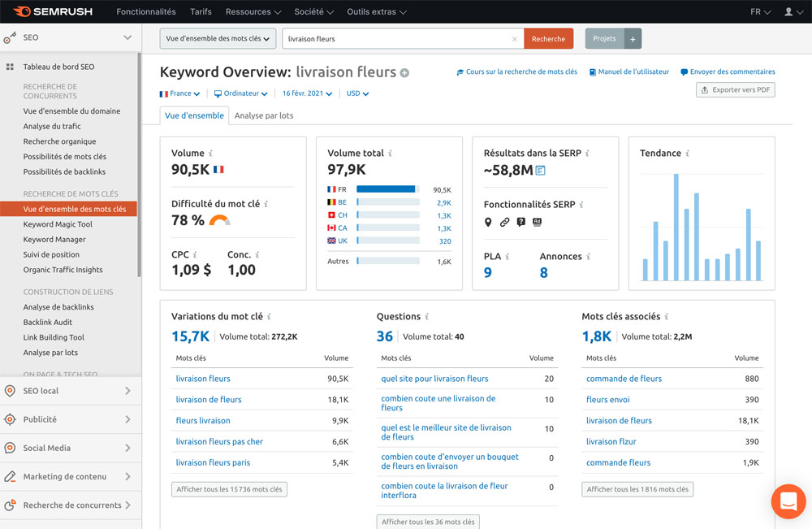Click the SEO local pin icon
812x529 pixels.
[x=10, y=391]
